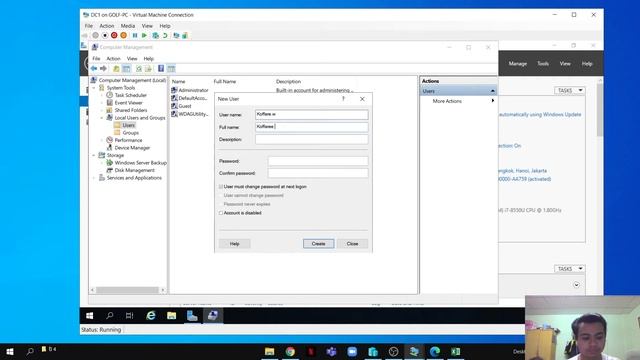This screenshot has height=360, width=640.
Task: Open Google Chrome from the host taskbar
Action: point(290,351)
